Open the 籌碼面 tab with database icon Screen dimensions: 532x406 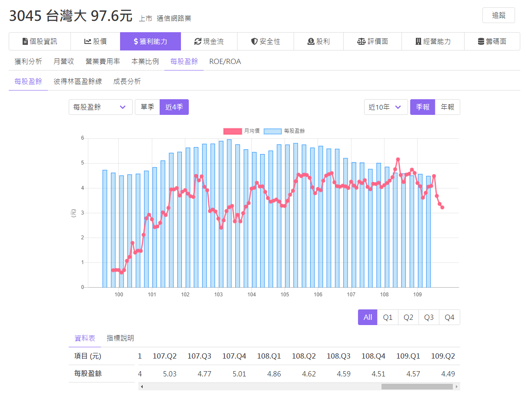point(492,41)
